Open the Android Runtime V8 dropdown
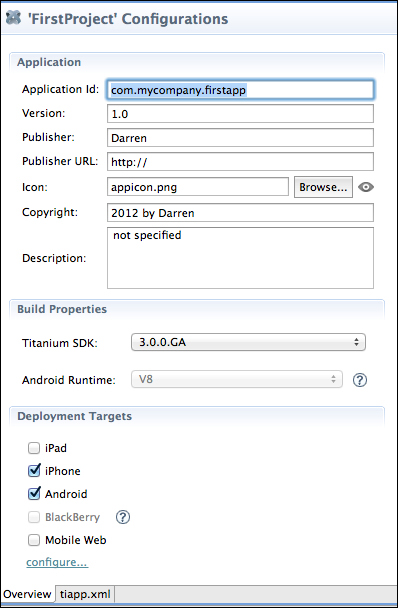Viewport: 398px width, 608px height. pos(237,379)
